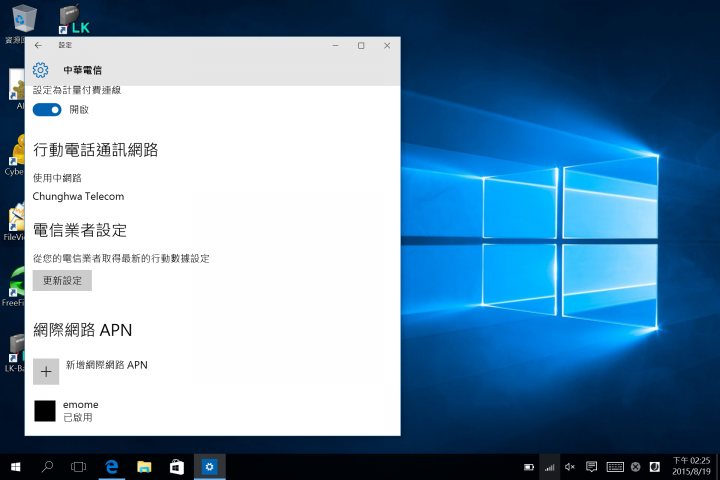
Task: Maximize the Settings window
Action: coord(361,45)
